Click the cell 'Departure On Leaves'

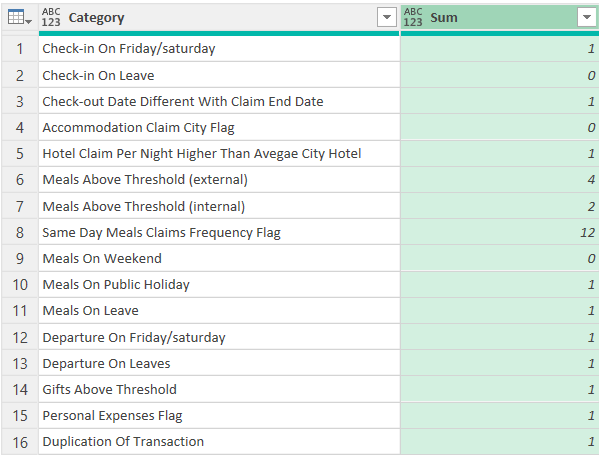[x=219, y=363]
